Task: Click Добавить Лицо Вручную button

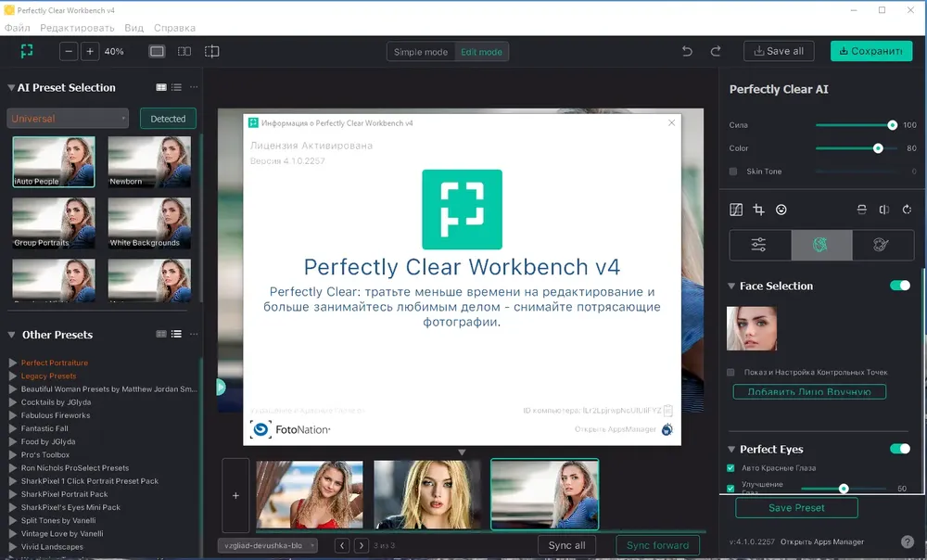Action: [809, 392]
